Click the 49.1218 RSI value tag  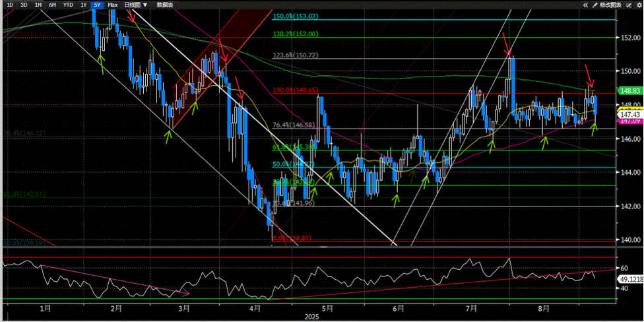629,279
